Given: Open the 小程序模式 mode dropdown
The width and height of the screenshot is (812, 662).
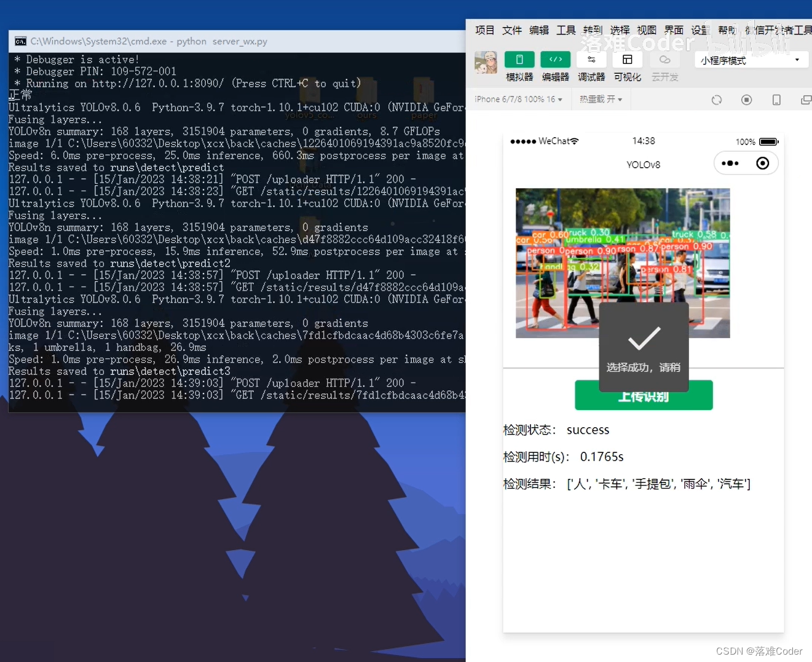Looking at the screenshot, I should pyautogui.click(x=751, y=59).
